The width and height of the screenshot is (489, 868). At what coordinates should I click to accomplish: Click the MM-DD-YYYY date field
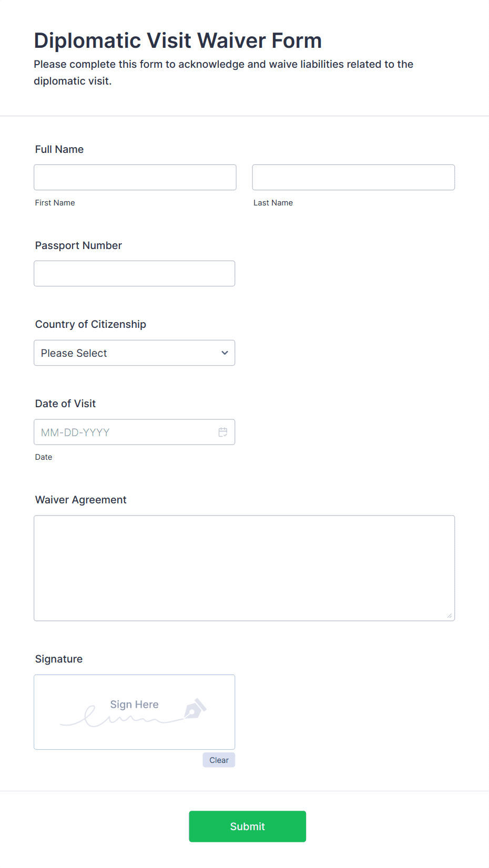135,432
